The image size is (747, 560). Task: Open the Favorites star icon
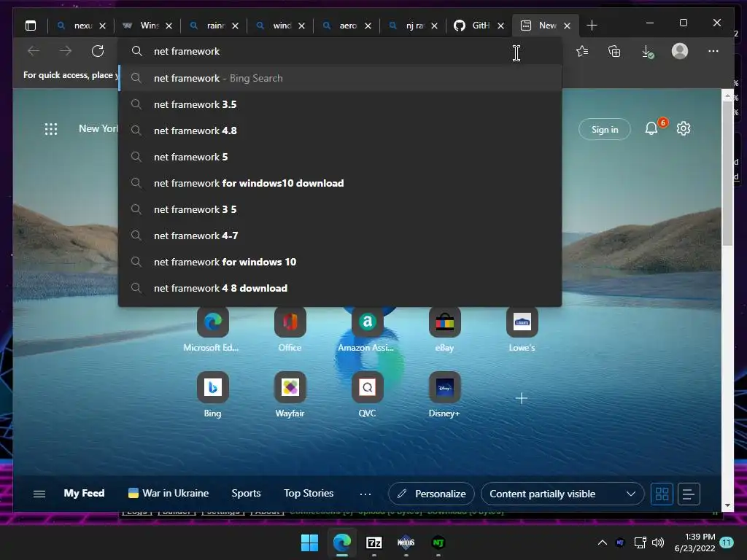point(582,51)
